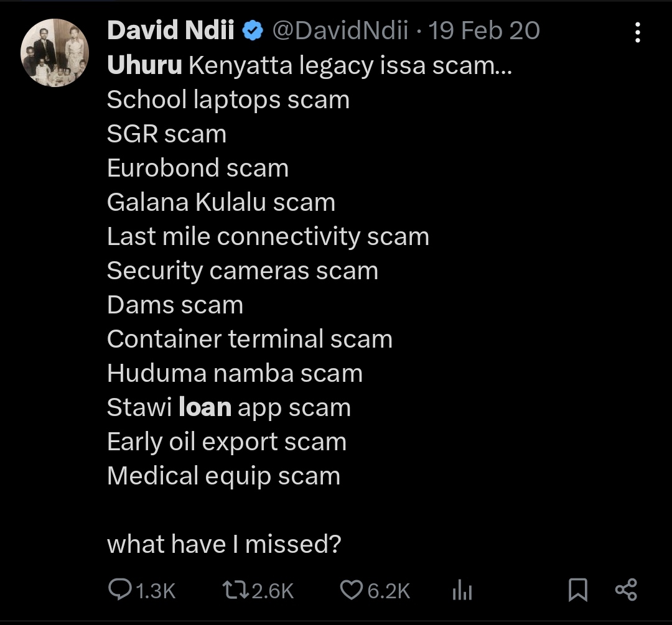Open the @DavidNdii handle link

tap(340, 30)
